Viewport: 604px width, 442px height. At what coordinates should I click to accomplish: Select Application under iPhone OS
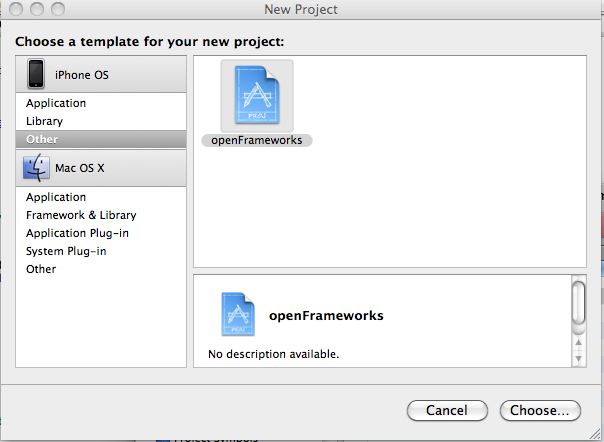point(101,103)
